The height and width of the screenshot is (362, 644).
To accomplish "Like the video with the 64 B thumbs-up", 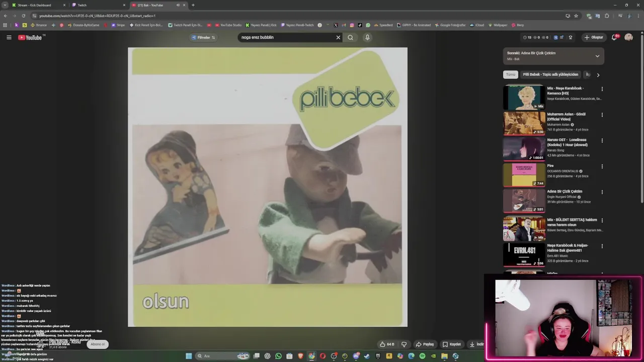I will [387, 344].
